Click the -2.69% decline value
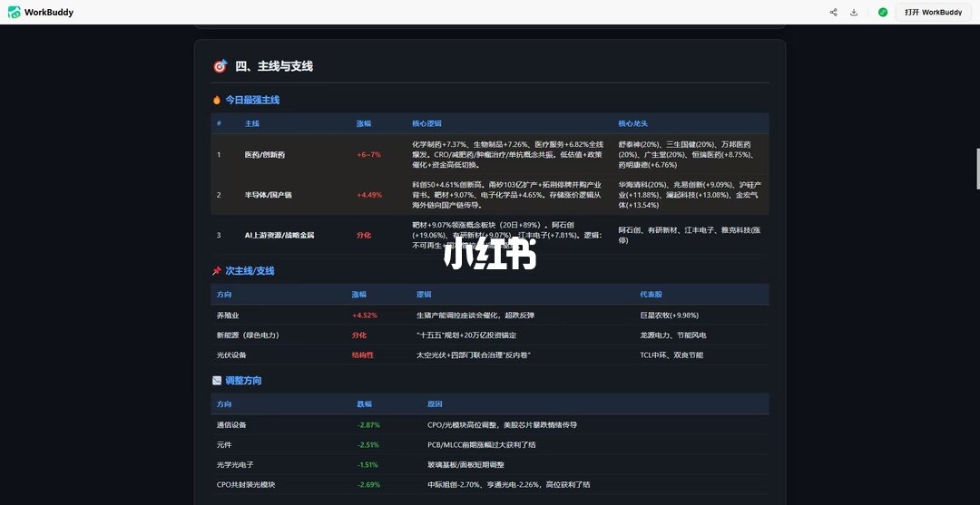Viewport: 980px width, 505px height. point(368,484)
